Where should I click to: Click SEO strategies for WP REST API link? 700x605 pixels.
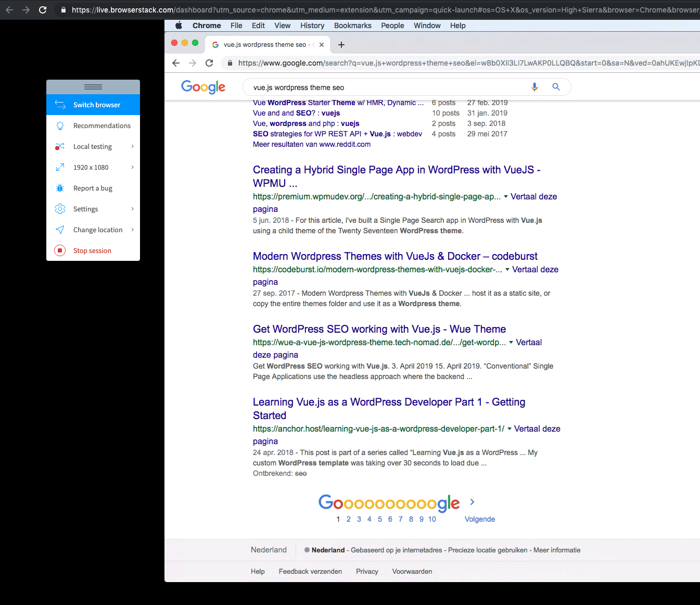[x=337, y=134]
